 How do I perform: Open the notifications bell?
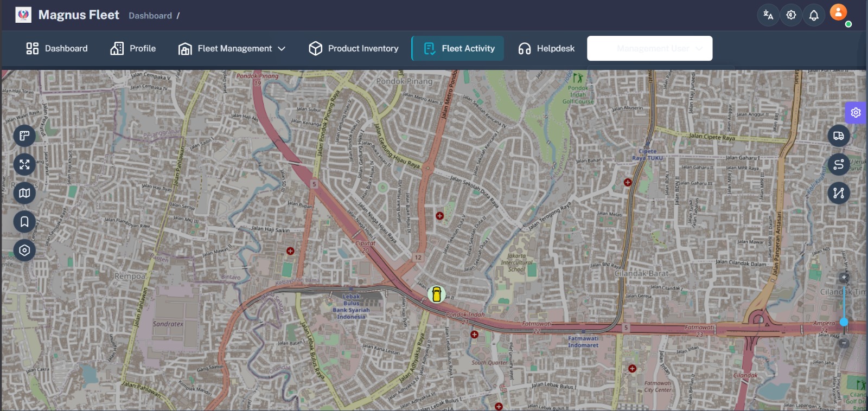(x=814, y=15)
